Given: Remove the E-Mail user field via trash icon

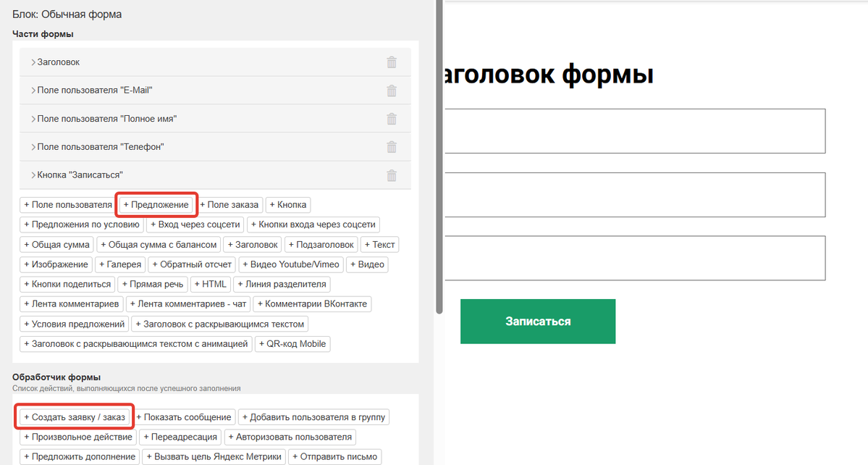Looking at the screenshot, I should (x=391, y=90).
